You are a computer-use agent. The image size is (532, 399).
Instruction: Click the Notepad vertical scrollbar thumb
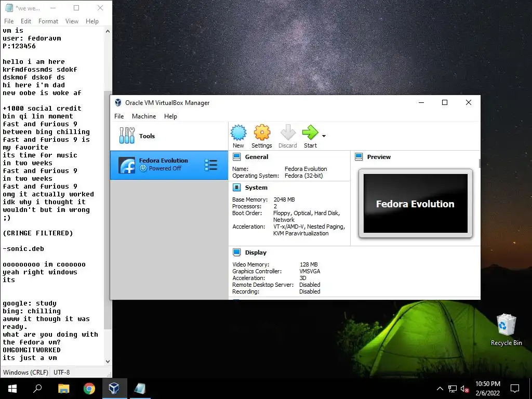[x=108, y=210]
